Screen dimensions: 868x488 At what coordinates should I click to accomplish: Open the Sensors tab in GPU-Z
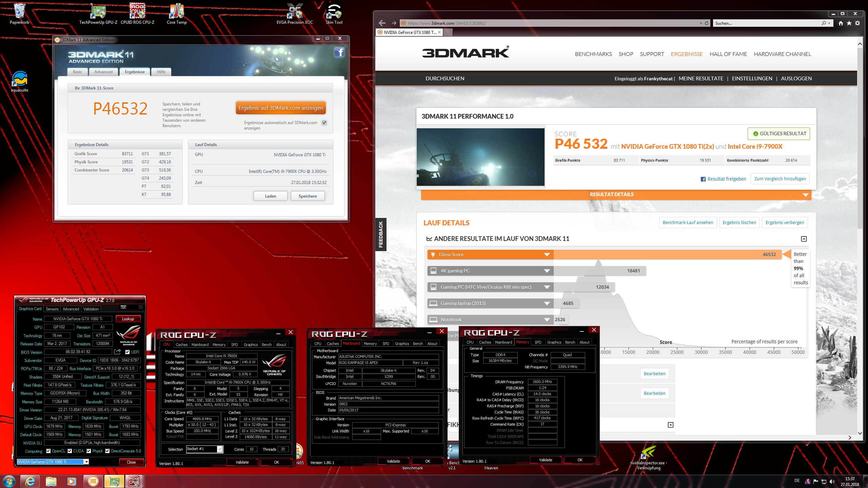52,309
